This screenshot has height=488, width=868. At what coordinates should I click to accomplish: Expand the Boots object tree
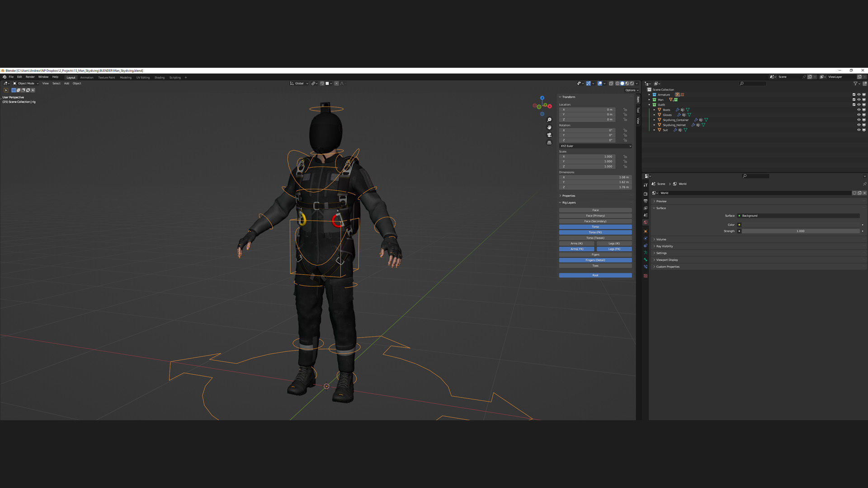(x=654, y=110)
